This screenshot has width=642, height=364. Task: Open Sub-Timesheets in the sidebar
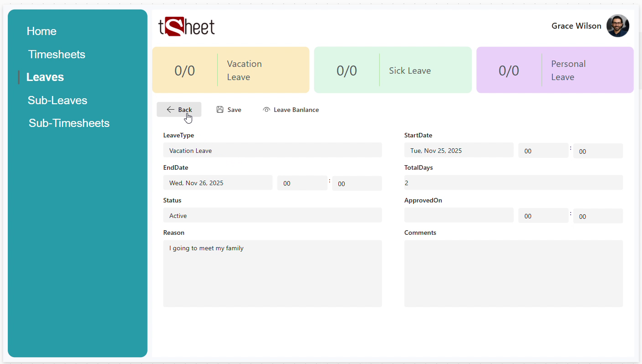click(69, 123)
